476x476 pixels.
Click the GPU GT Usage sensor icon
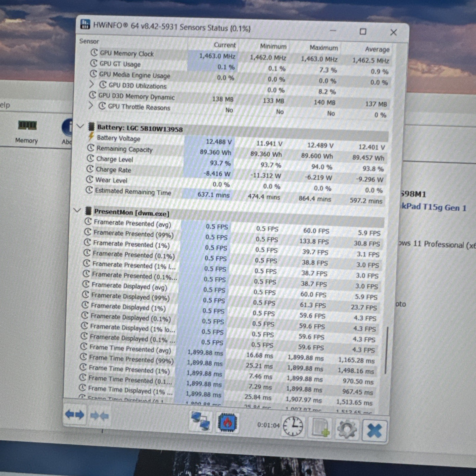(94, 63)
